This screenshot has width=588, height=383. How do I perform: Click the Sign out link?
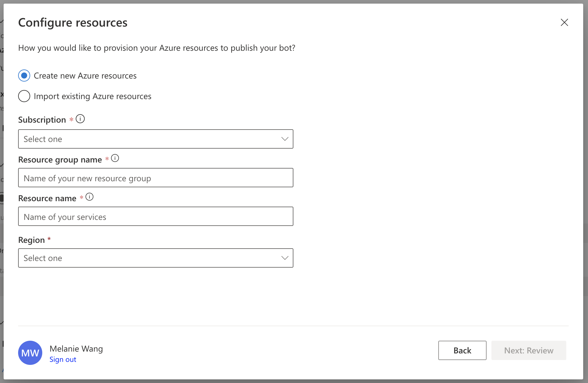[x=63, y=359]
